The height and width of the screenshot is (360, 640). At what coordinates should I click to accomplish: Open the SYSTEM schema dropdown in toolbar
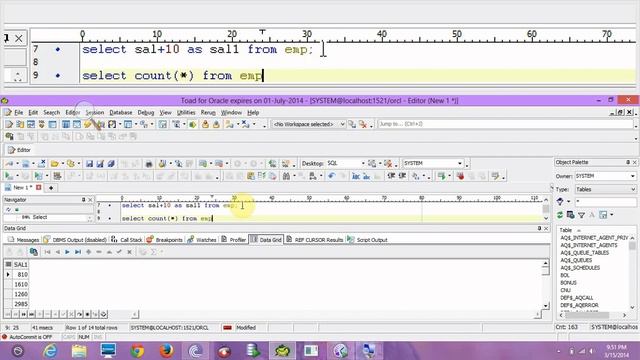[x=460, y=163]
